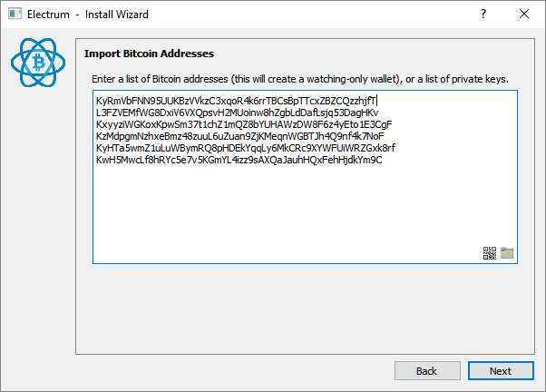Open file browser folder icon
This screenshot has height=392, width=546.
tap(507, 253)
